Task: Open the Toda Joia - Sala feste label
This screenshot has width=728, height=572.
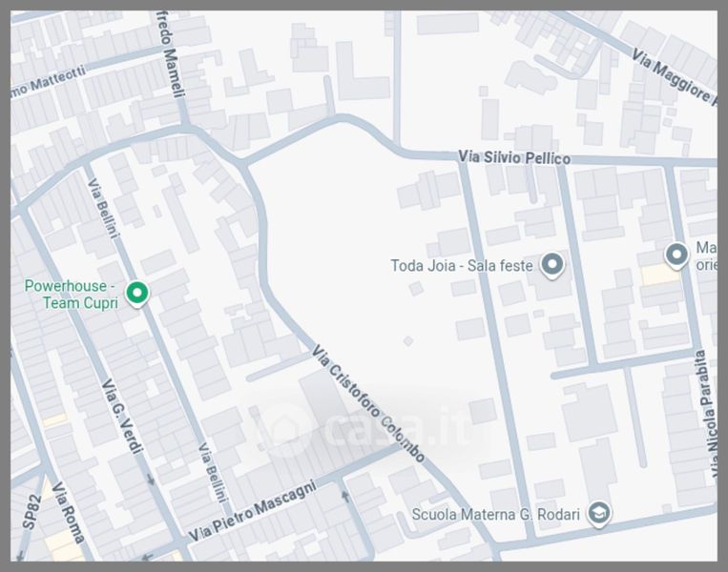Action: pyautogui.click(x=461, y=266)
